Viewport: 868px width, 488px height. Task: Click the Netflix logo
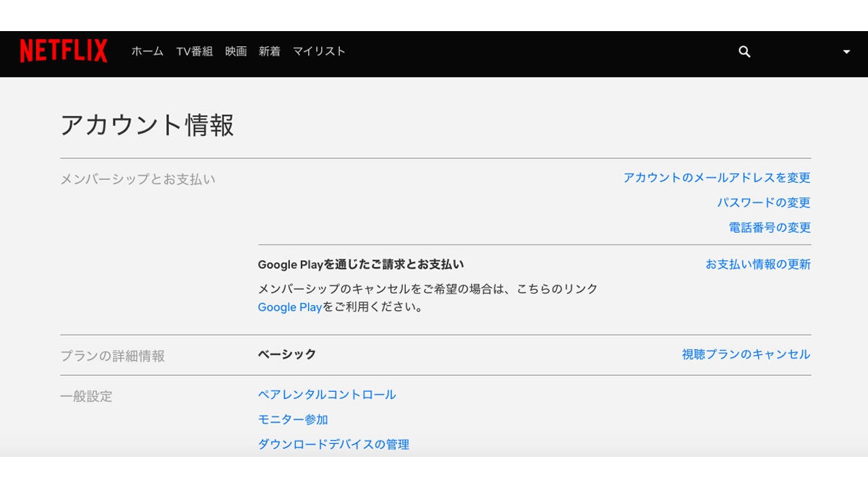pyautogui.click(x=64, y=51)
